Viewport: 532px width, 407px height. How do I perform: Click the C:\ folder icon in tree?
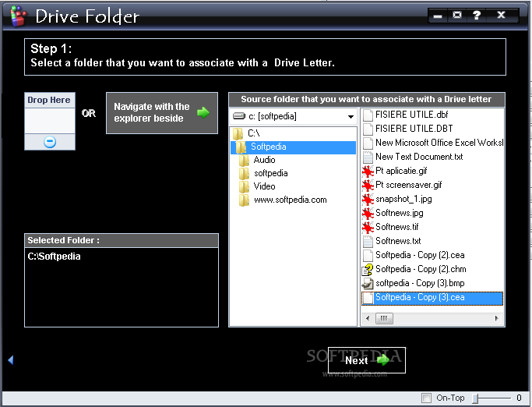click(238, 133)
